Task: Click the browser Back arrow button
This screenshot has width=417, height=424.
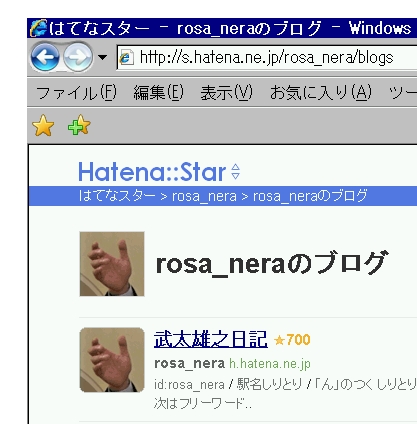Action: tap(45, 57)
